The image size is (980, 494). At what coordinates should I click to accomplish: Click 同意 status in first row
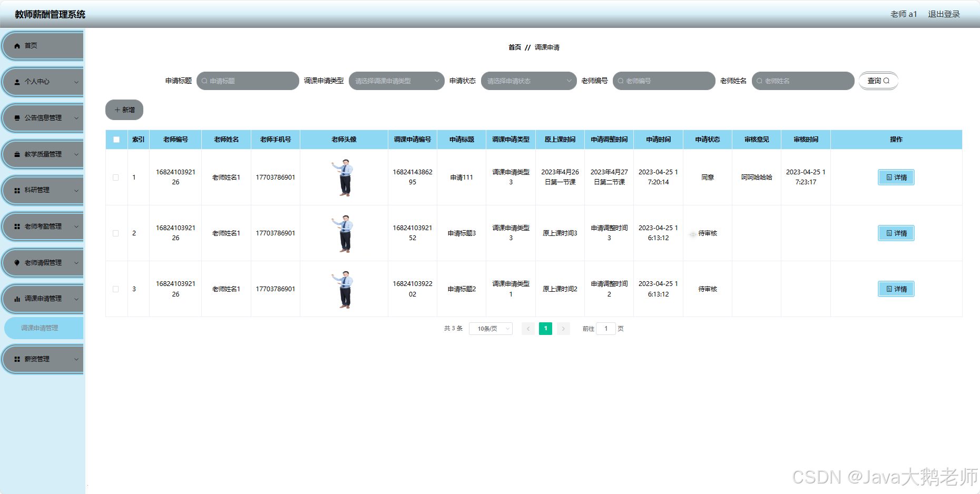(x=708, y=177)
